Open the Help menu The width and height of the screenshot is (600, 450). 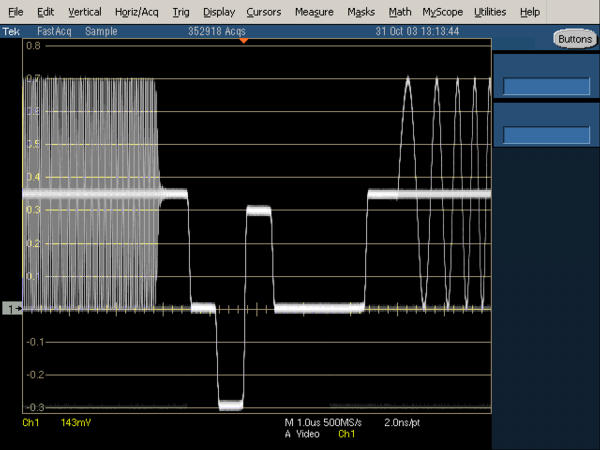(x=530, y=12)
